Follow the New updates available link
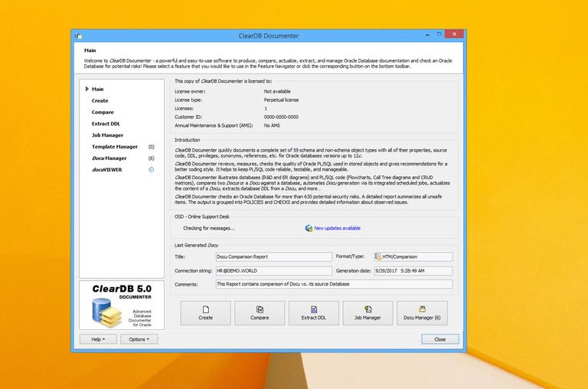This screenshot has width=588, height=389. 337,228
